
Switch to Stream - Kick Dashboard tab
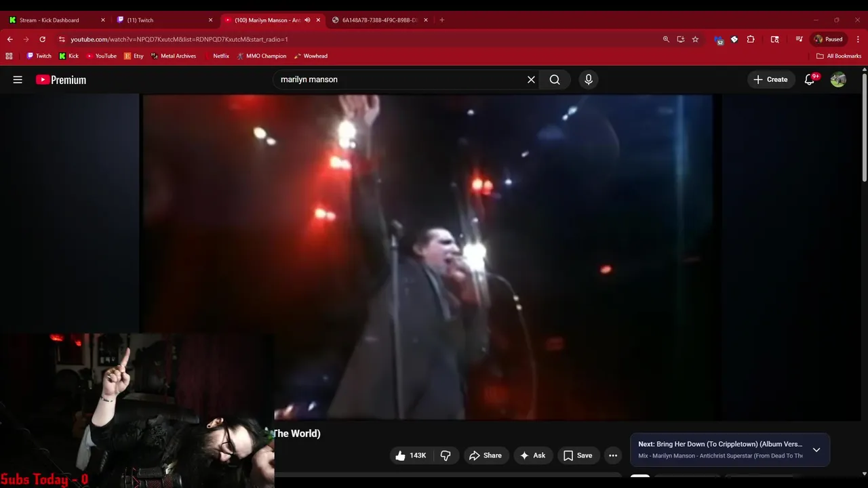[x=49, y=20]
